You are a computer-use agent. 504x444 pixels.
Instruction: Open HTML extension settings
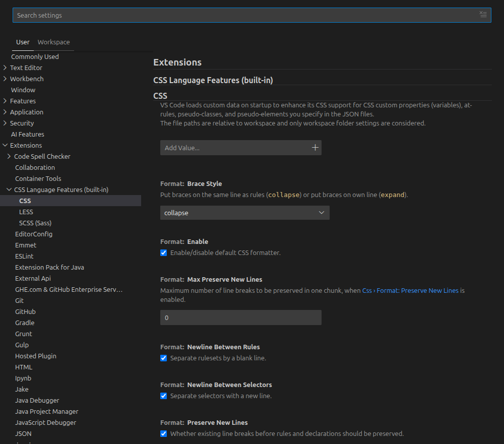(24, 367)
